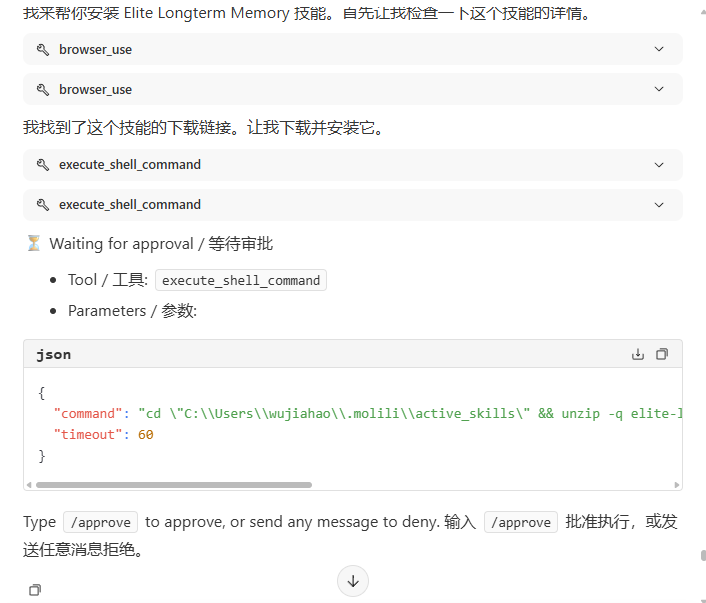Expand the second execute_shell_command chevron
This screenshot has width=706, height=603.
point(659,205)
